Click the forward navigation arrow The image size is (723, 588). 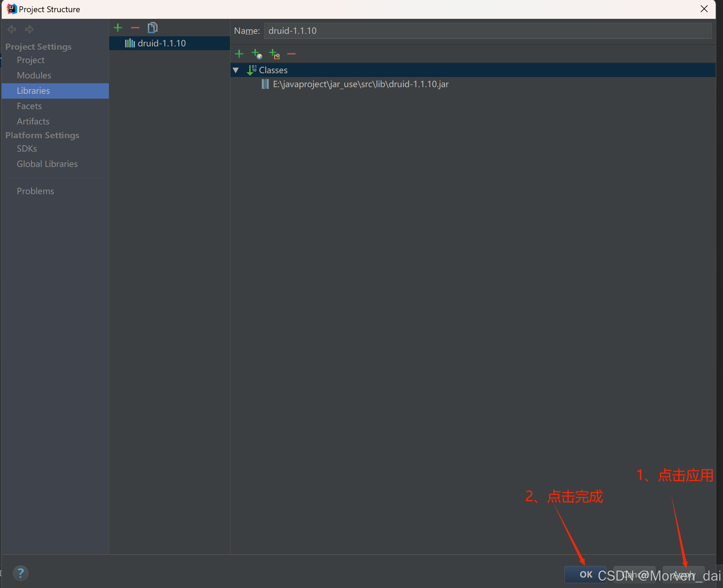pyautogui.click(x=29, y=29)
